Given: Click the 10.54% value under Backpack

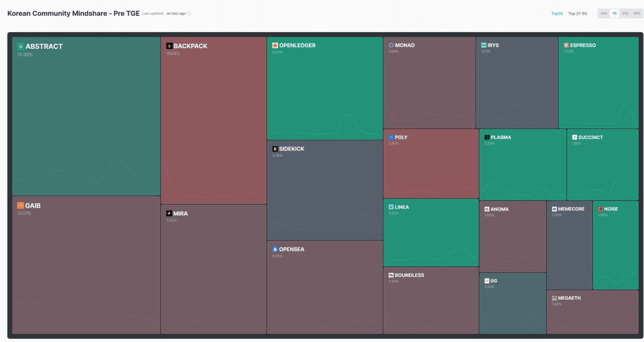Looking at the screenshot, I should pyautogui.click(x=173, y=53).
